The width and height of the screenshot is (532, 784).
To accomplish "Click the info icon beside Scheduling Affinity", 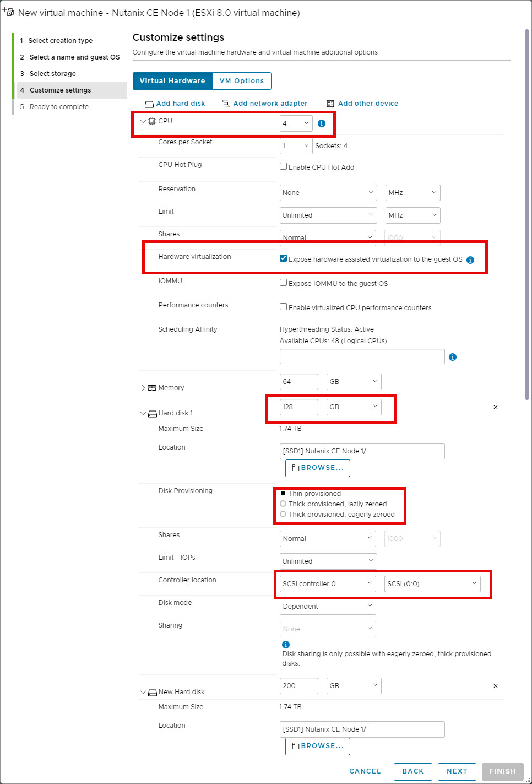I will pyautogui.click(x=452, y=357).
